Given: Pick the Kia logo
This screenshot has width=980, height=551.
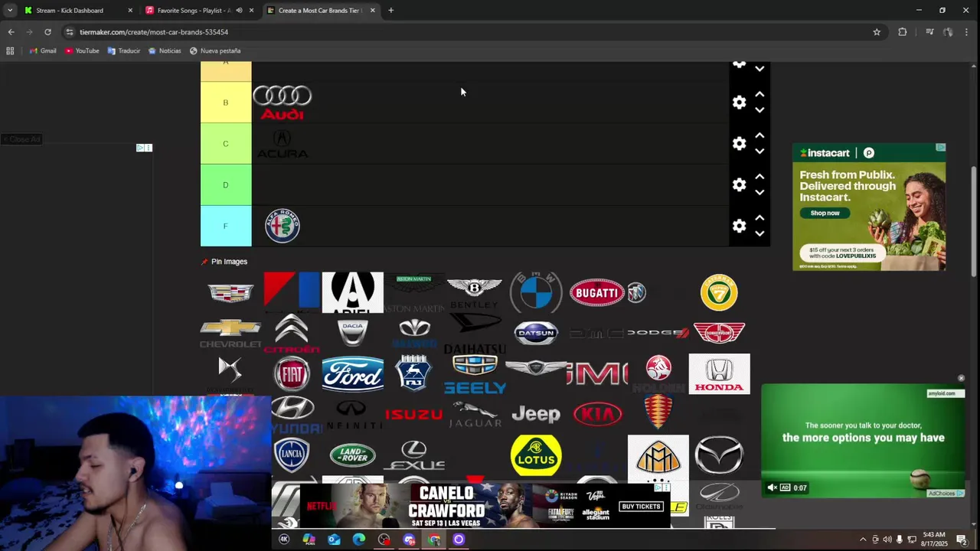Looking at the screenshot, I should coord(597,415).
